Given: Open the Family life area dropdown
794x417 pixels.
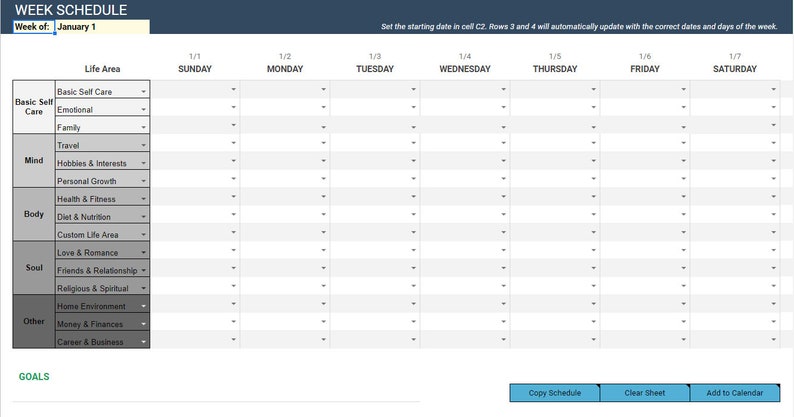Looking at the screenshot, I should tap(143, 127).
